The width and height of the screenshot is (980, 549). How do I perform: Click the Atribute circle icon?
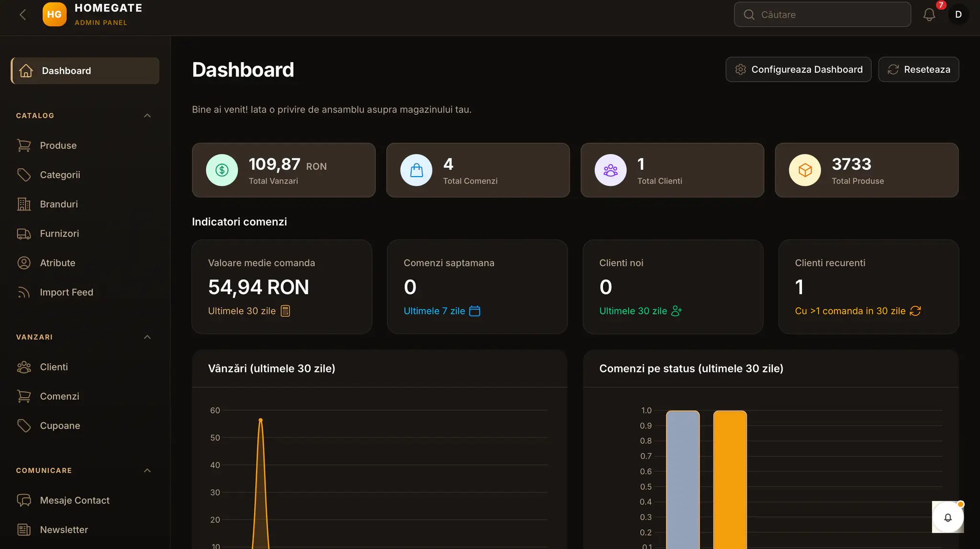(24, 263)
